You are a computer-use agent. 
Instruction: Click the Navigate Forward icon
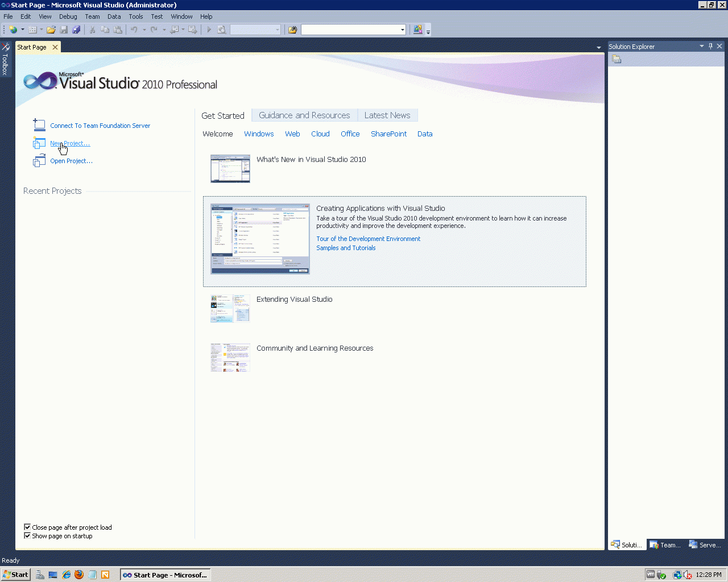[x=193, y=30]
